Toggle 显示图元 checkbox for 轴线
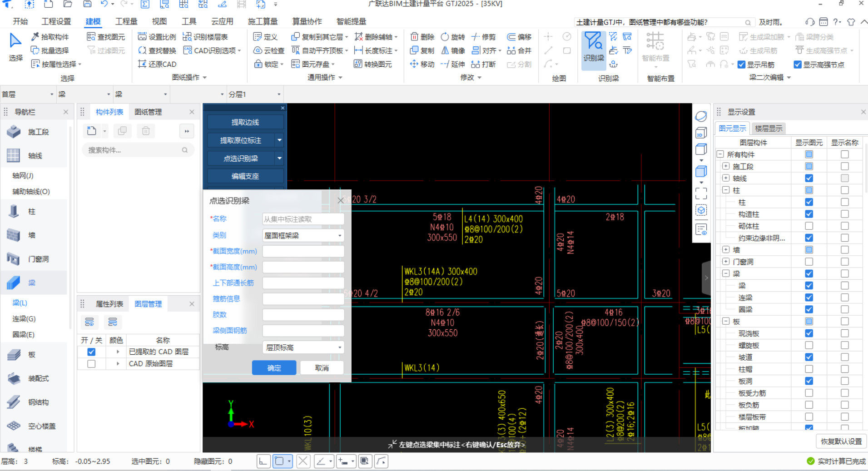The image size is (868, 471). 809,178
